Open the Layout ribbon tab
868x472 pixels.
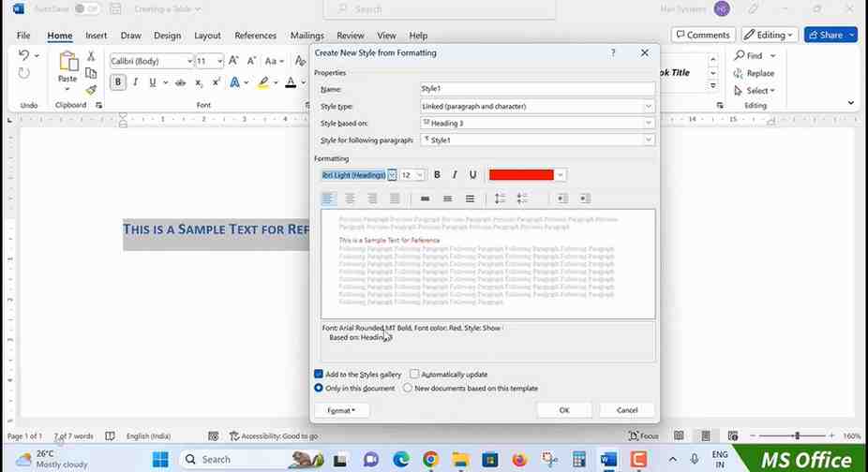[x=207, y=36]
